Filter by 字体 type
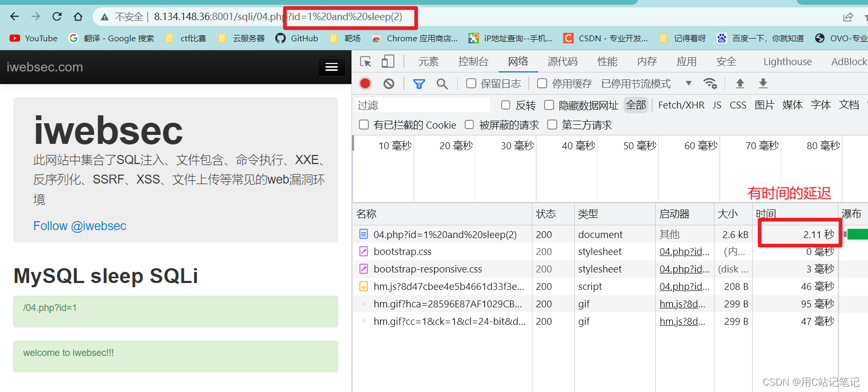Viewport: 868px width, 392px height. (x=821, y=105)
